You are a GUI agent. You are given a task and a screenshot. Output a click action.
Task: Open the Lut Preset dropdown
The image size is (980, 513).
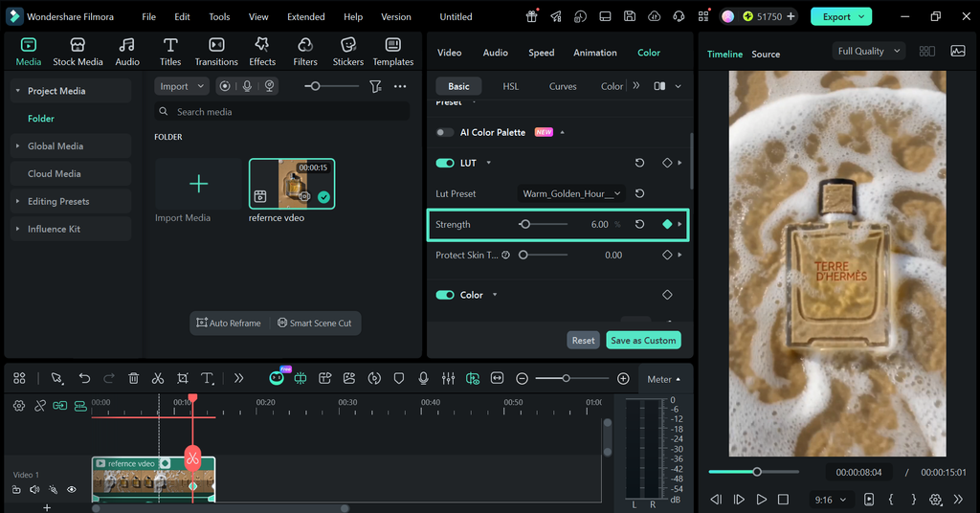(x=571, y=193)
